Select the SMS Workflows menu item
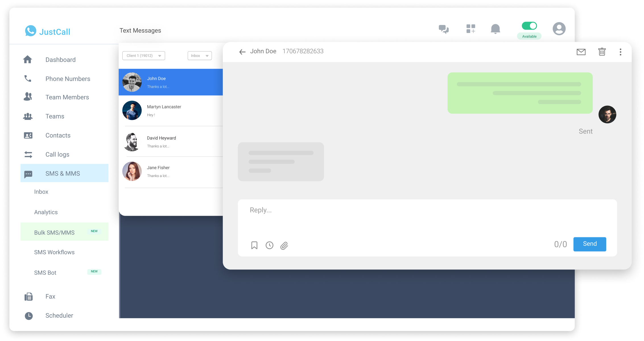This screenshot has width=644, height=341. [x=54, y=252]
